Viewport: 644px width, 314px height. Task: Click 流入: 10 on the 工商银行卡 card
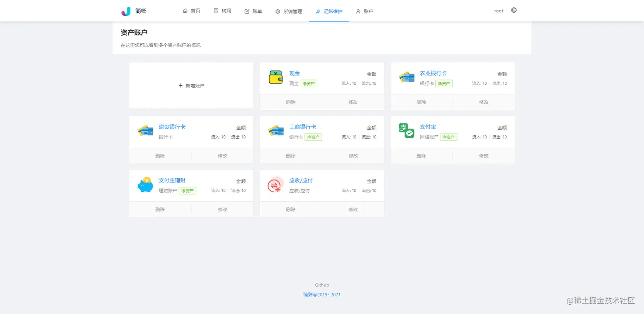tap(349, 137)
